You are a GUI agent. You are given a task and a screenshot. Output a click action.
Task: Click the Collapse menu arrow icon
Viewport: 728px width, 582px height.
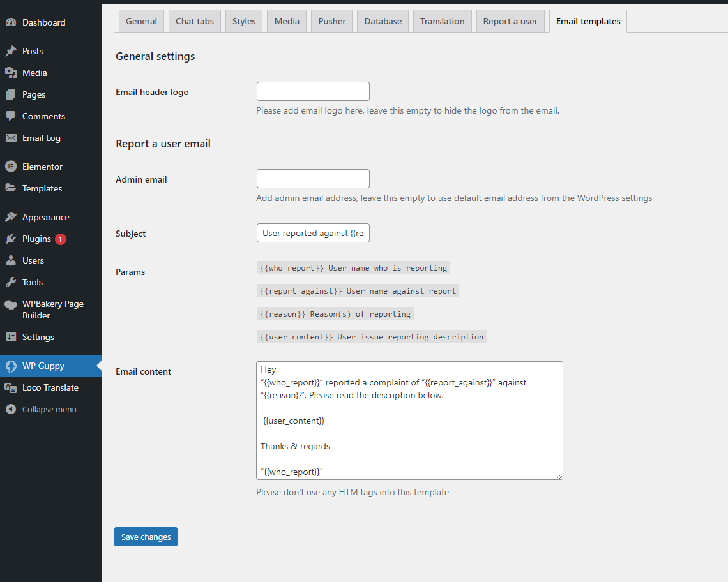coord(11,409)
